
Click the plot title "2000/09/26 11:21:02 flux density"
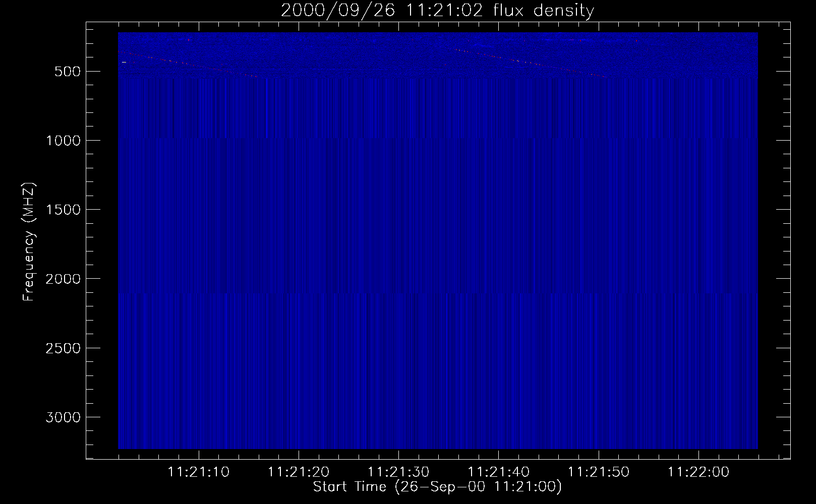[437, 11]
